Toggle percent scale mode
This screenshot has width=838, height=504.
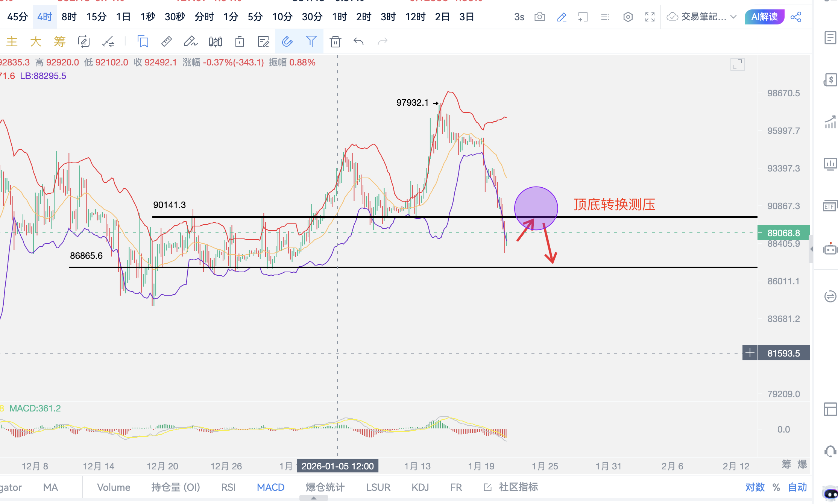(x=776, y=487)
